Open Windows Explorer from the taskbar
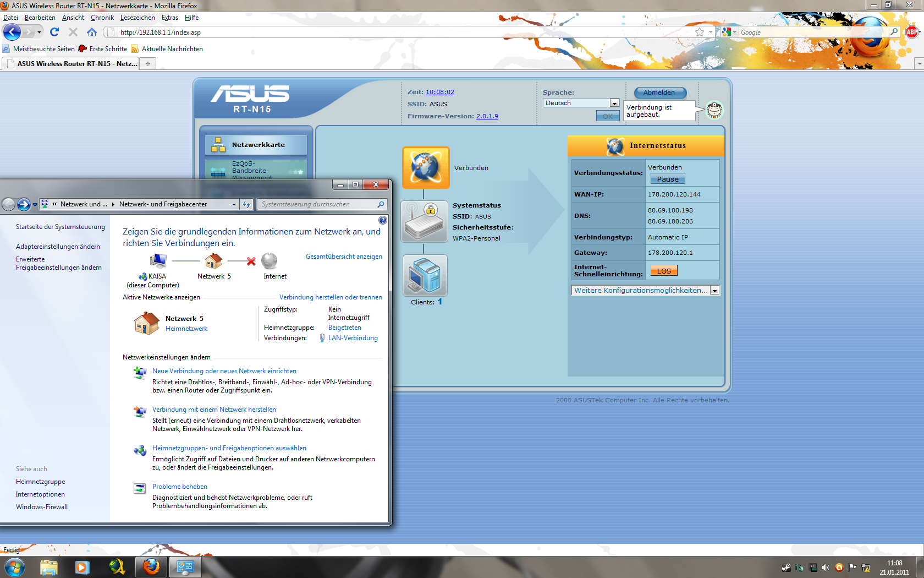 [x=48, y=567]
